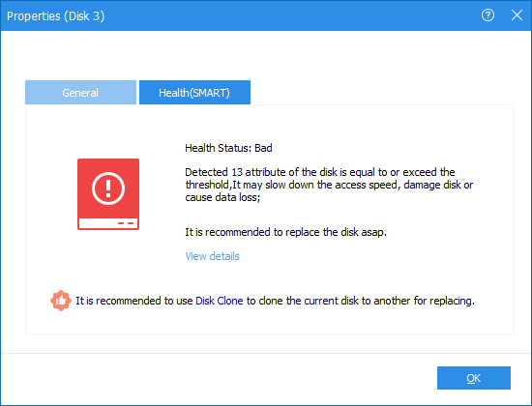Follow the Disk Clone link

click(x=220, y=301)
